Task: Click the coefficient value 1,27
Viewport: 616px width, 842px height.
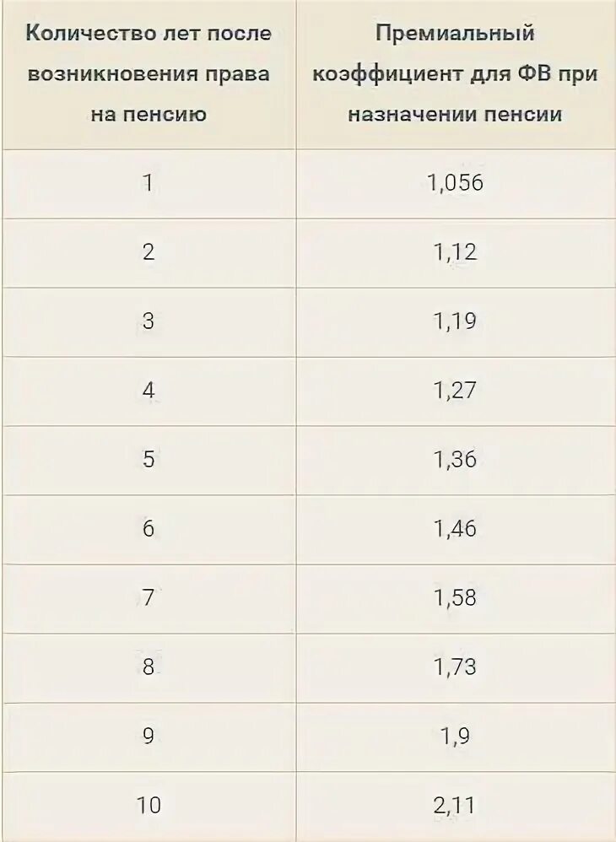Action: (456, 391)
